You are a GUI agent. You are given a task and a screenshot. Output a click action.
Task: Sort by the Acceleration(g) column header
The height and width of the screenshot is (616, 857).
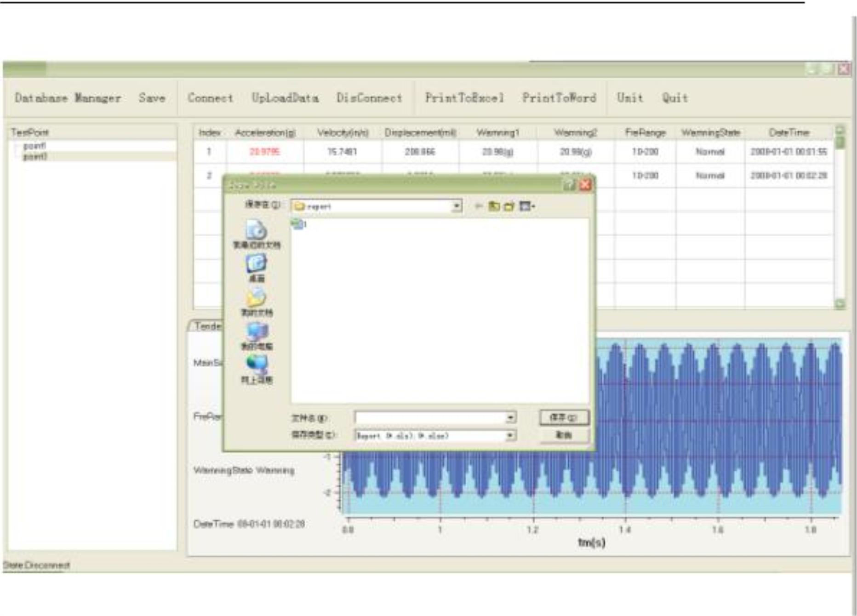click(x=265, y=132)
